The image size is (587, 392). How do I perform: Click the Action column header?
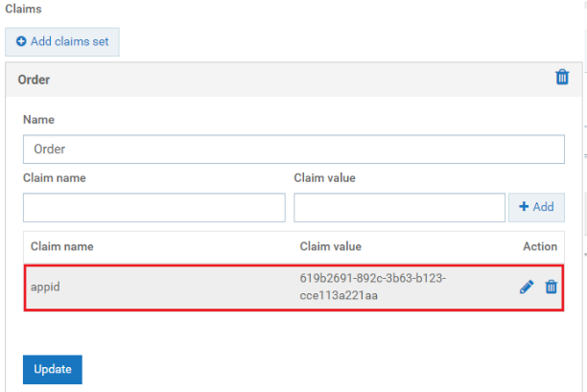click(539, 246)
